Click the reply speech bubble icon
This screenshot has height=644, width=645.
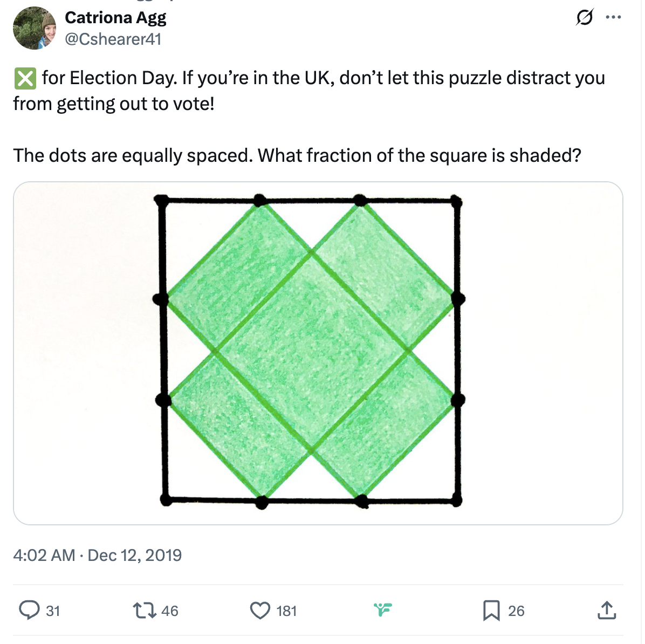click(x=29, y=610)
